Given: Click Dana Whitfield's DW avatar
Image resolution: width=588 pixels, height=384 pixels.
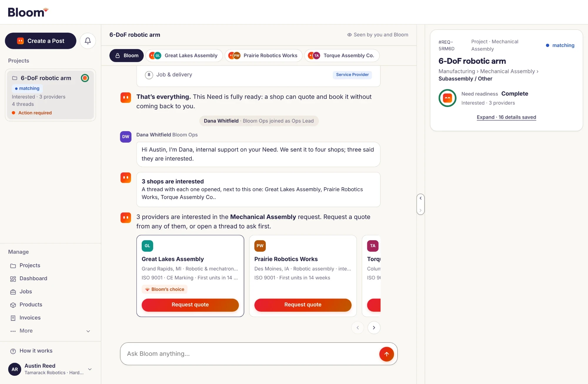Looking at the screenshot, I should (126, 137).
